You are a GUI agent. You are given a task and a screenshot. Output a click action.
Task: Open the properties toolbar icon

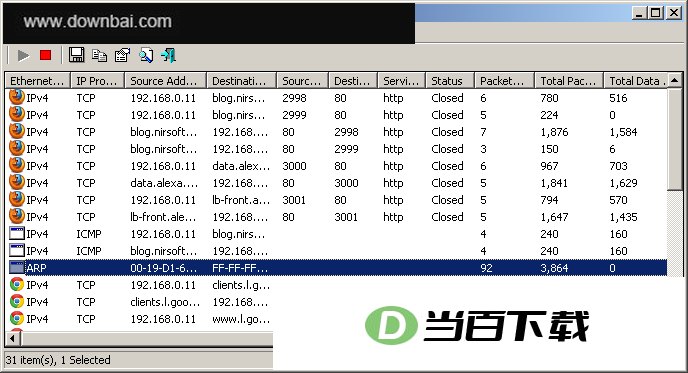[122, 55]
